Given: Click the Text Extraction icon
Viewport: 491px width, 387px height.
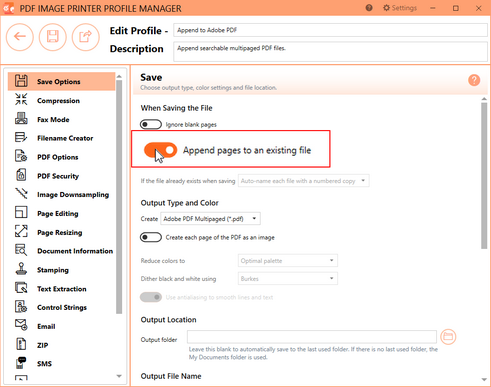Looking at the screenshot, I should [21, 288].
